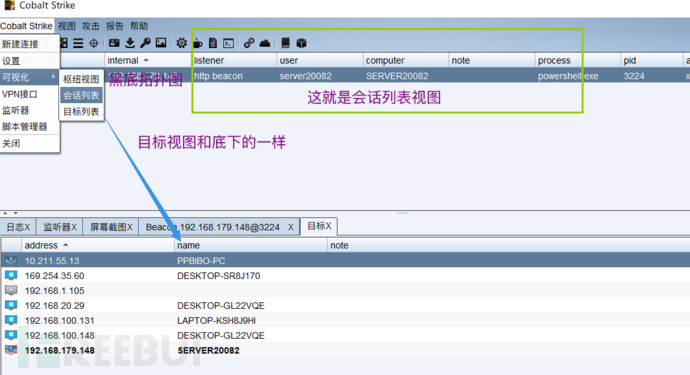The height and width of the screenshot is (375, 690).
Task: Click the book help toolbar icon
Action: 285,43
